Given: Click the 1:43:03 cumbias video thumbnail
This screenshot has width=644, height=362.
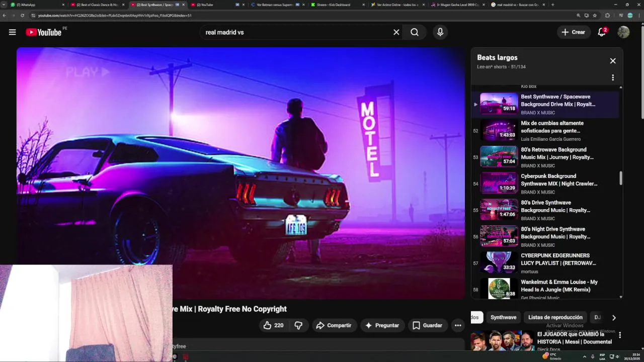Looking at the screenshot, I should [x=499, y=130].
